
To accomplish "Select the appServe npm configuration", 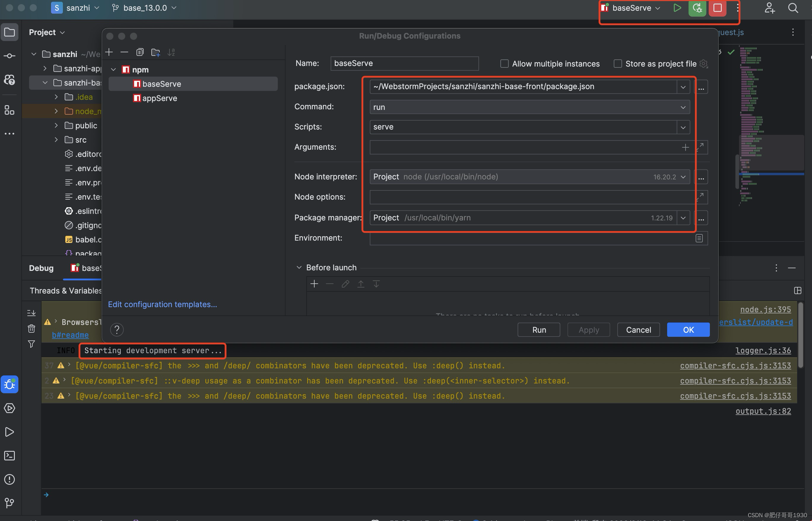I will tap(160, 98).
